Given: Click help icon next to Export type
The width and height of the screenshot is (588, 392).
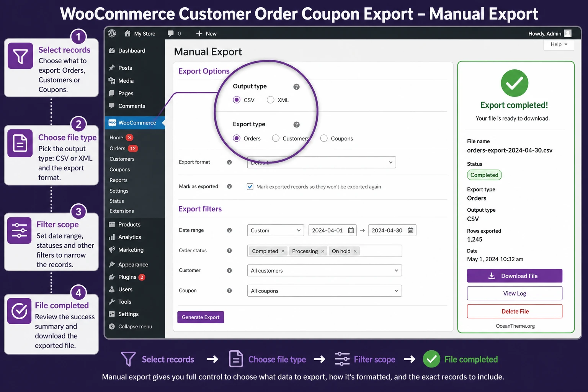Looking at the screenshot, I should pyautogui.click(x=296, y=125).
